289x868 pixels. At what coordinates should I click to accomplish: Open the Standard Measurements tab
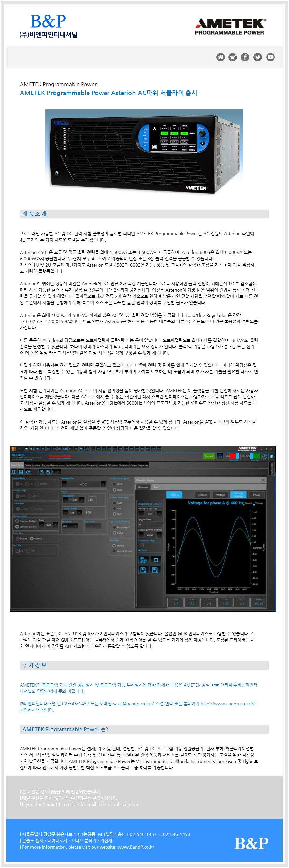tap(54, 465)
